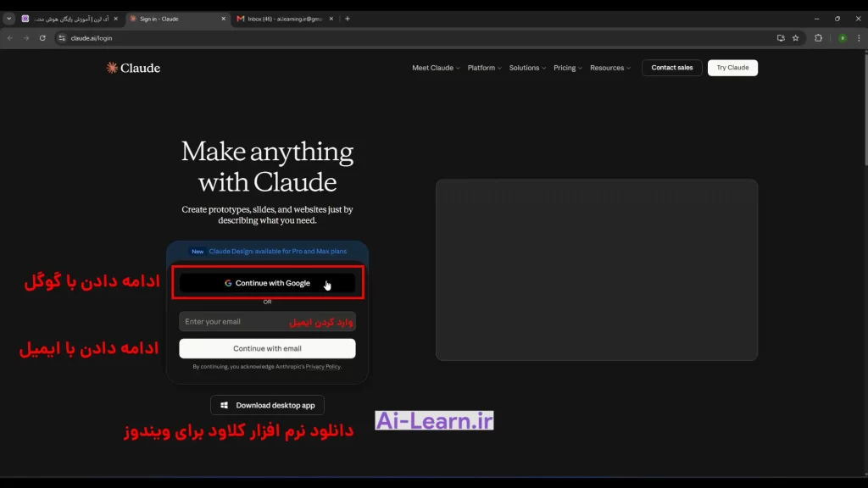Open the green profile avatar in Chrome
Image resolution: width=868 pixels, height=488 pixels.
pos(843,38)
